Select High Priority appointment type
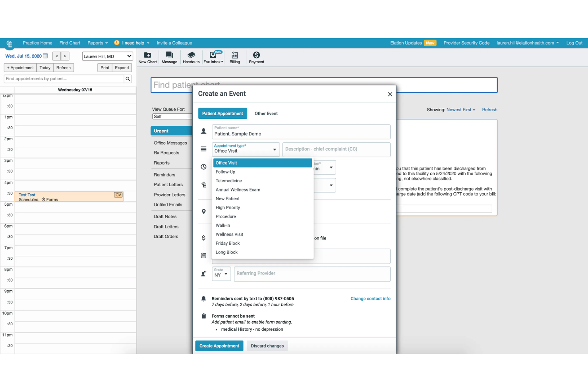The width and height of the screenshot is (588, 392). 262,208
